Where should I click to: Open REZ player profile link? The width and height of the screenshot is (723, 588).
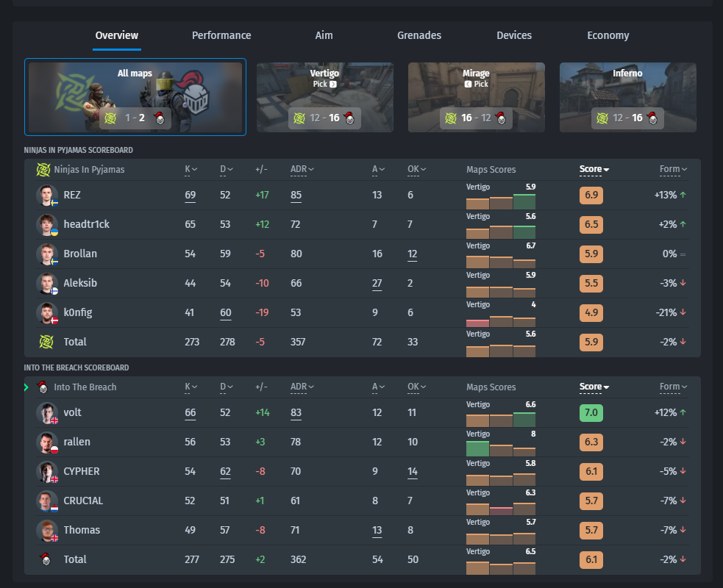coord(72,195)
